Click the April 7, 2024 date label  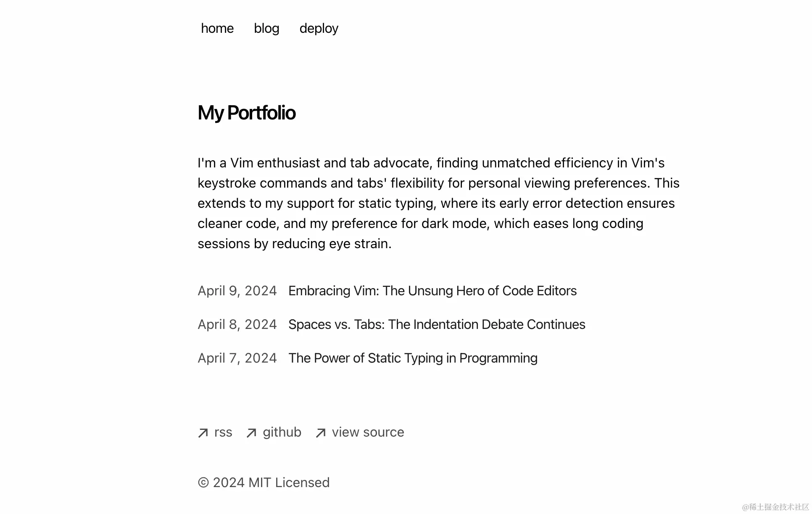click(237, 358)
